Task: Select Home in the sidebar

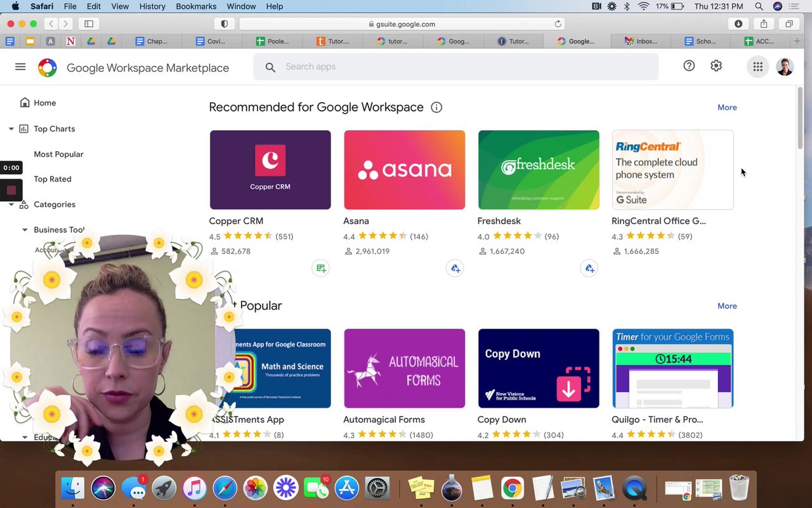Action: tap(44, 103)
